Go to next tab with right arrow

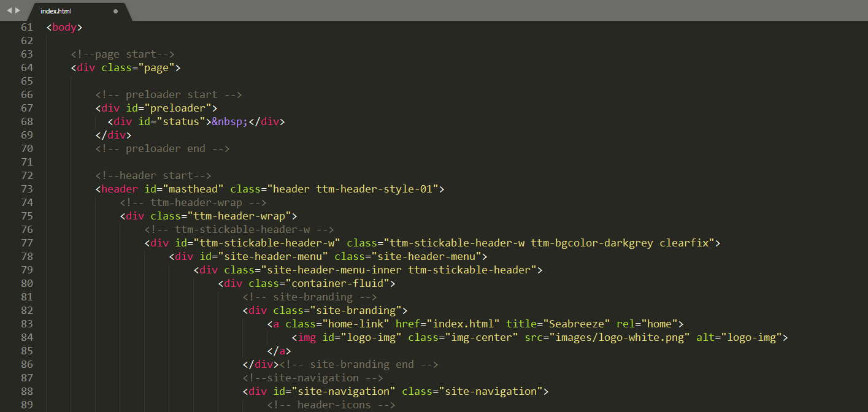point(18,10)
